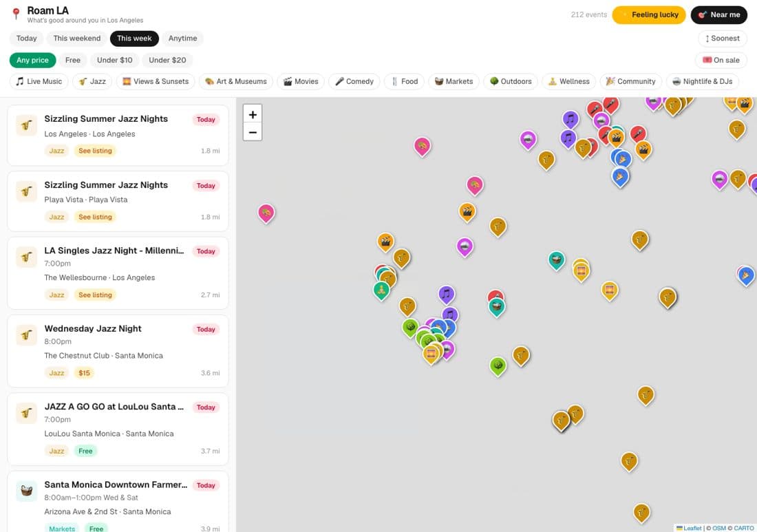
Task: Open Sizzling Summer Jazz Nights Los Angeles card
Action: (x=118, y=135)
